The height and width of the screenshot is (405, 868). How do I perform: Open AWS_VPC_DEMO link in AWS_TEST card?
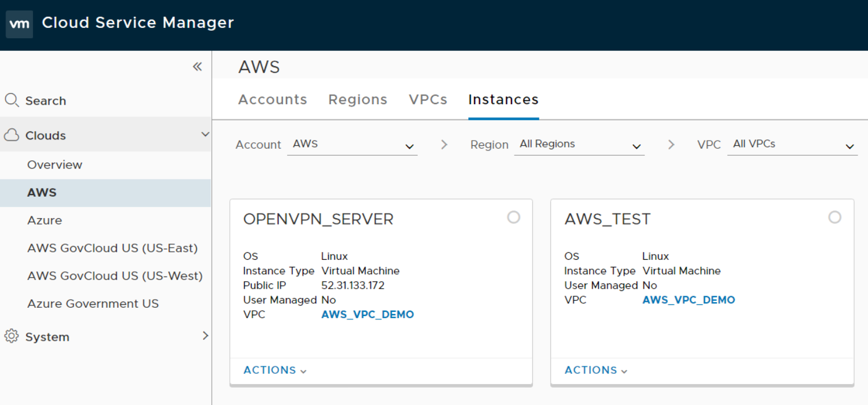(689, 300)
